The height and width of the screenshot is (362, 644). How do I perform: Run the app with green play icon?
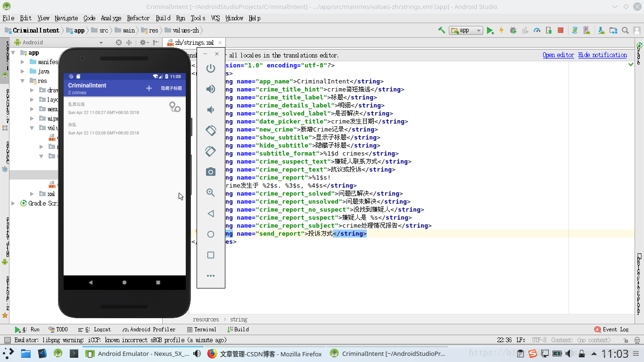[x=490, y=30]
